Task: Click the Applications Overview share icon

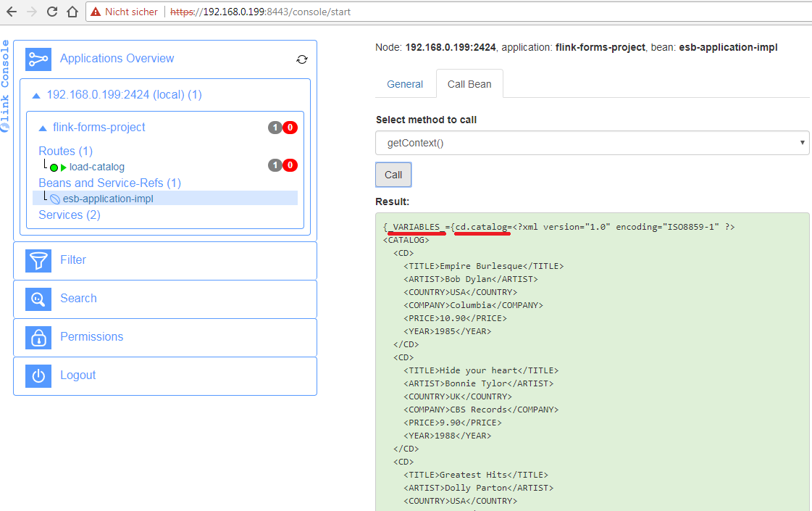Action: click(x=38, y=59)
